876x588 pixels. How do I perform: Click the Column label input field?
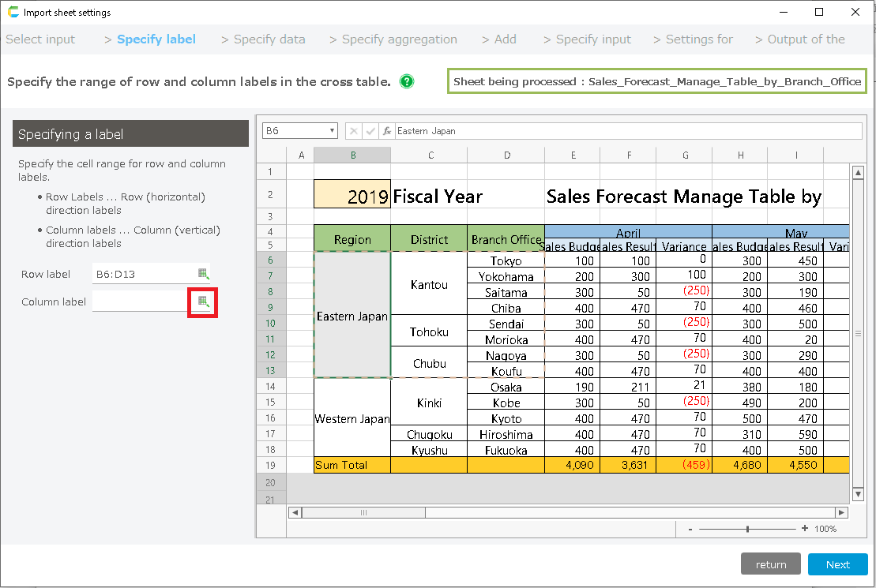pyautogui.click(x=140, y=302)
